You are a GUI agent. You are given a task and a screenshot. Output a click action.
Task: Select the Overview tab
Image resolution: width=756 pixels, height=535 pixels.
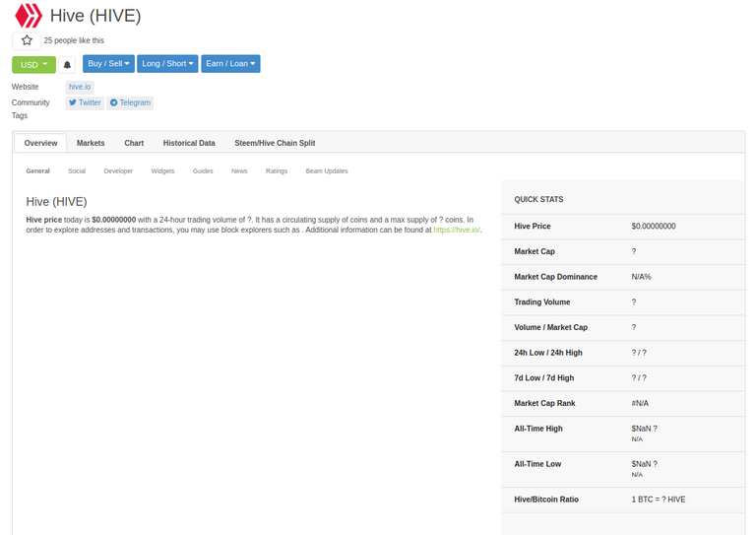(x=40, y=143)
